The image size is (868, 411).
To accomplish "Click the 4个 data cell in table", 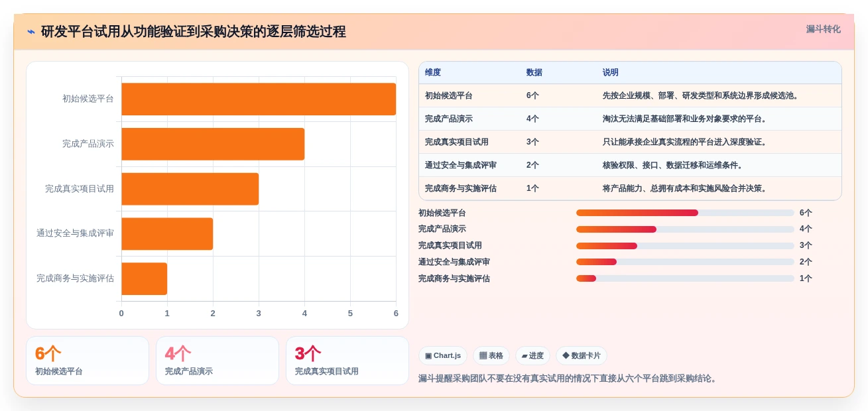I will point(532,119).
